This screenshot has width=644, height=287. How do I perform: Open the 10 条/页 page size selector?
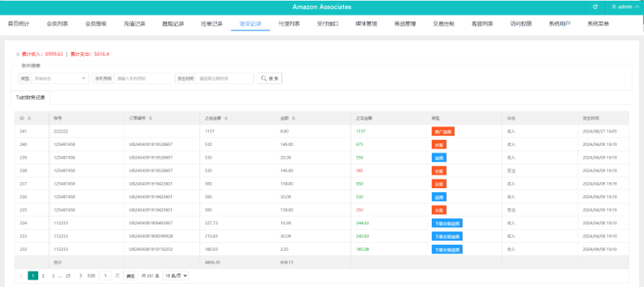pos(176,276)
